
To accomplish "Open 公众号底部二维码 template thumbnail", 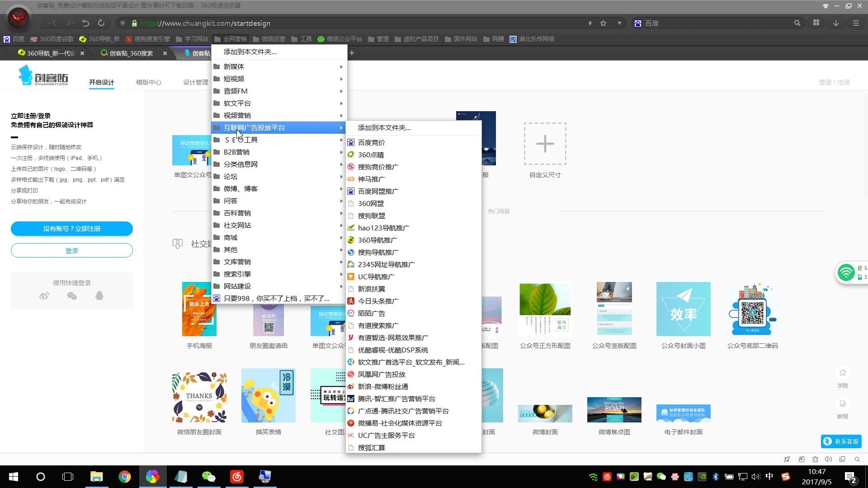I will tap(753, 309).
